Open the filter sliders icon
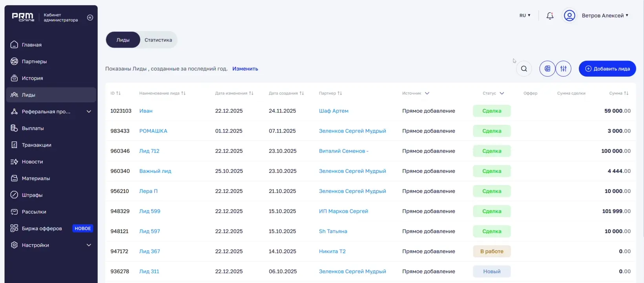 [x=563, y=69]
